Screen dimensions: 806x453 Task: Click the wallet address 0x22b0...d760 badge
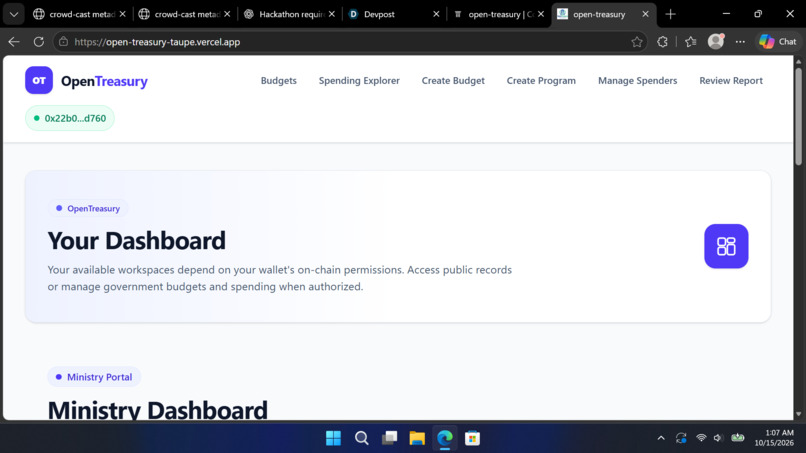tap(70, 118)
